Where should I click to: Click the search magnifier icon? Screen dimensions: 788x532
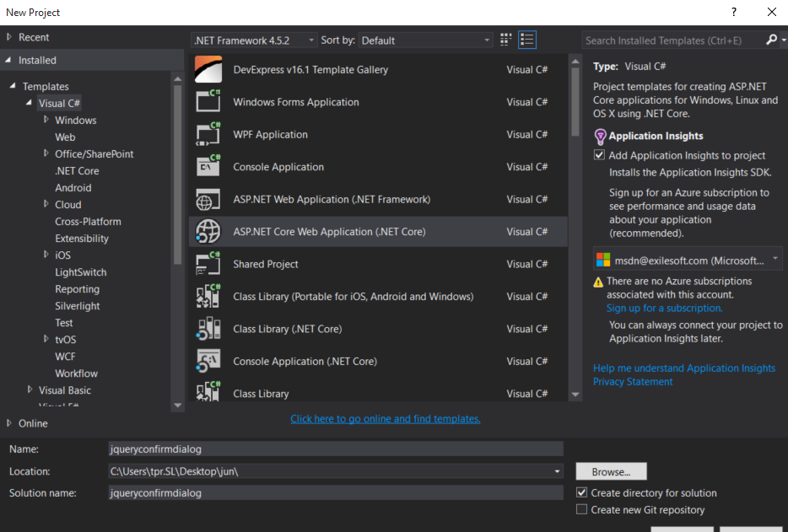tap(771, 40)
